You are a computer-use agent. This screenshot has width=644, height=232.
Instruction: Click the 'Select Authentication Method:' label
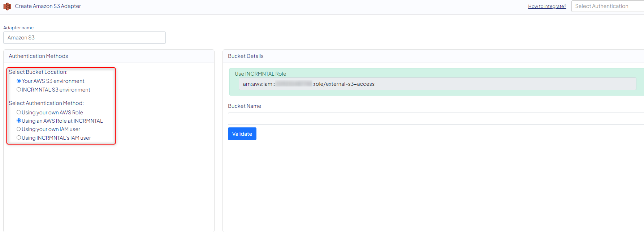pyautogui.click(x=46, y=103)
